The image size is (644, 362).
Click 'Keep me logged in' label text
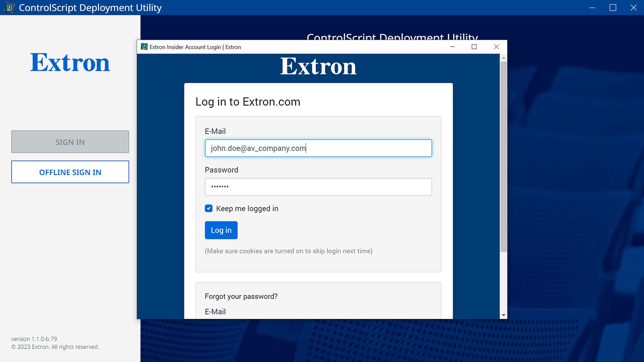247,208
